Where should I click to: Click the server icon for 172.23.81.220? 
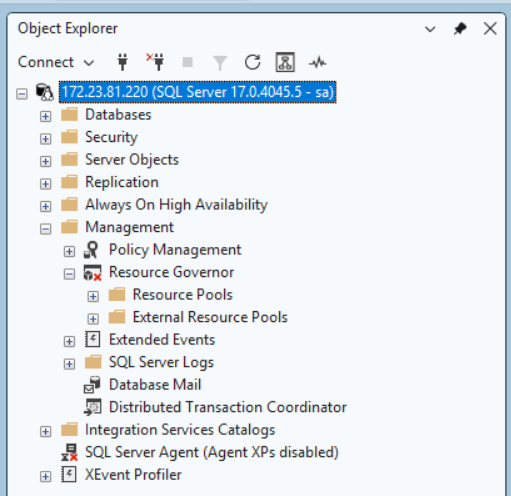(45, 92)
